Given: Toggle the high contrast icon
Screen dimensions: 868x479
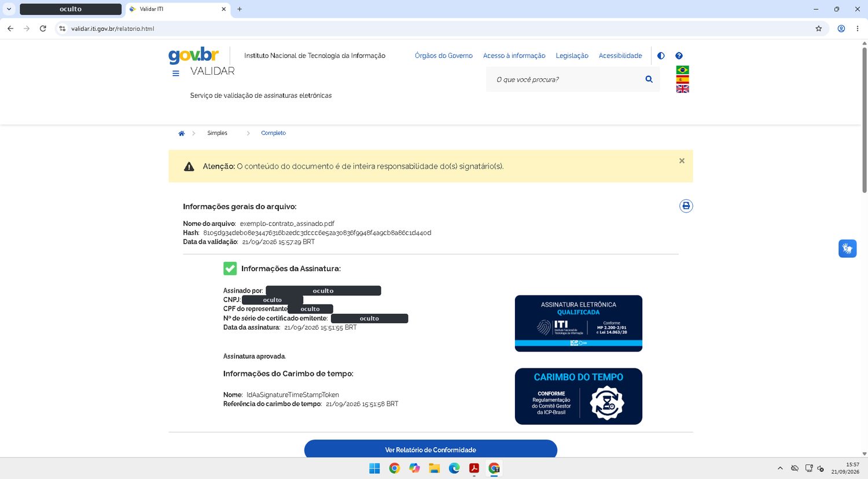Looking at the screenshot, I should [661, 56].
